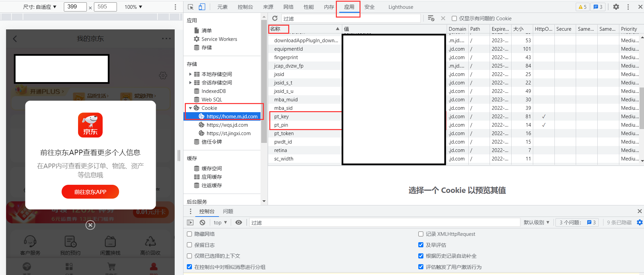Enable 仅限已选择的上下文 checkbox

pyautogui.click(x=189, y=256)
